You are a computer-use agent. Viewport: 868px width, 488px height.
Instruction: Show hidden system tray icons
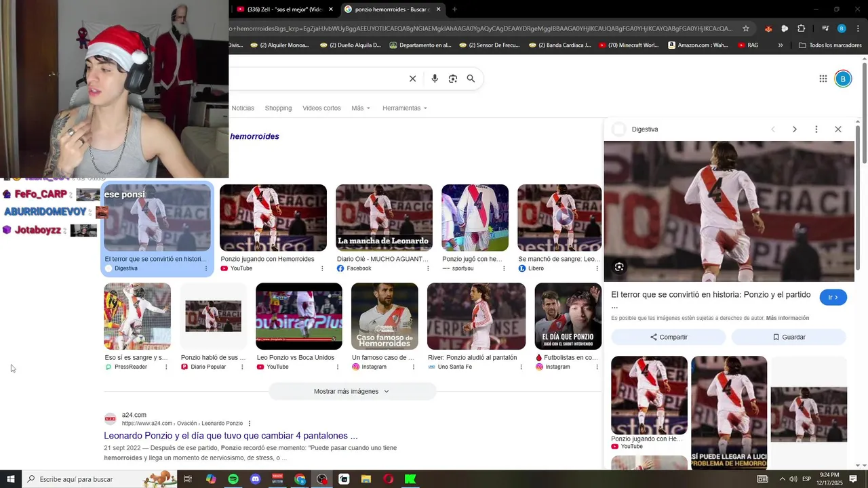click(782, 479)
